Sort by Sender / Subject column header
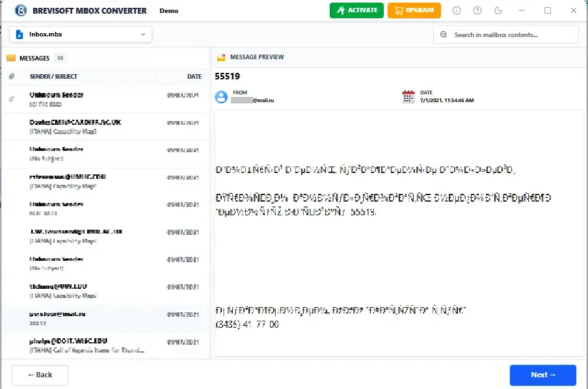 coord(53,77)
